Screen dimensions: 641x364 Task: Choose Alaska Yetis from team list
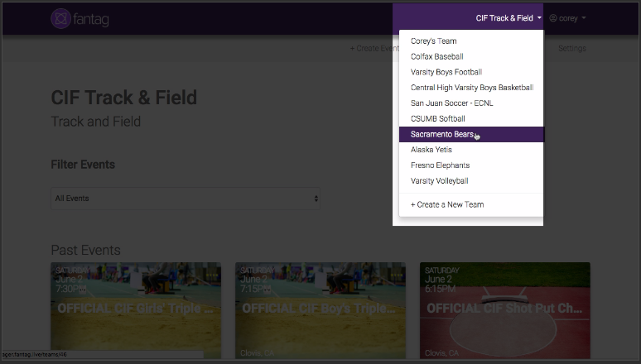(471, 150)
